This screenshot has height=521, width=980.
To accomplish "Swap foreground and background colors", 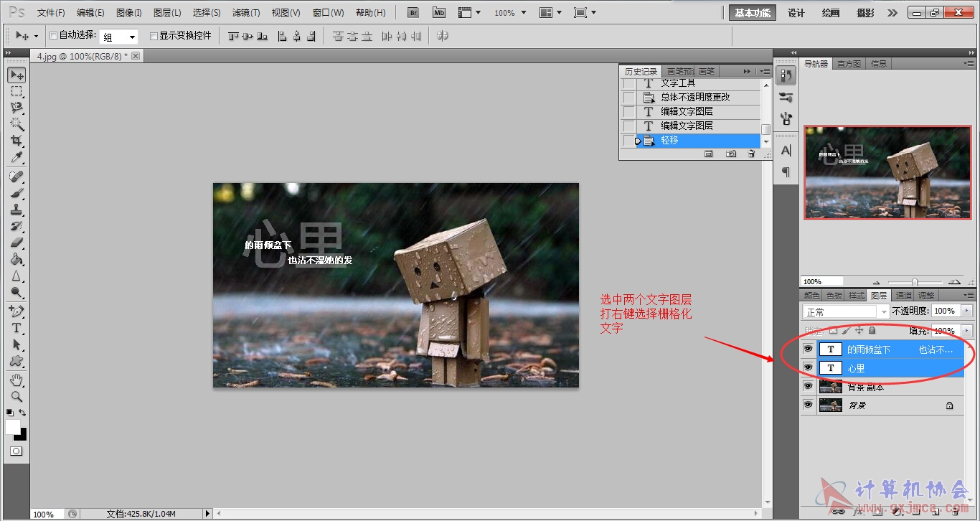I will [22, 413].
